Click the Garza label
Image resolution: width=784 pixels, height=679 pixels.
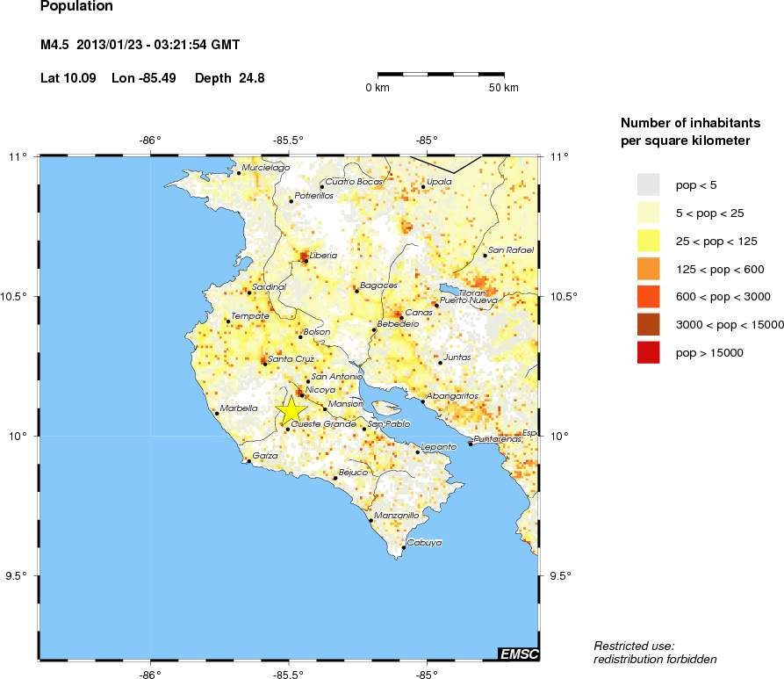pos(265,456)
